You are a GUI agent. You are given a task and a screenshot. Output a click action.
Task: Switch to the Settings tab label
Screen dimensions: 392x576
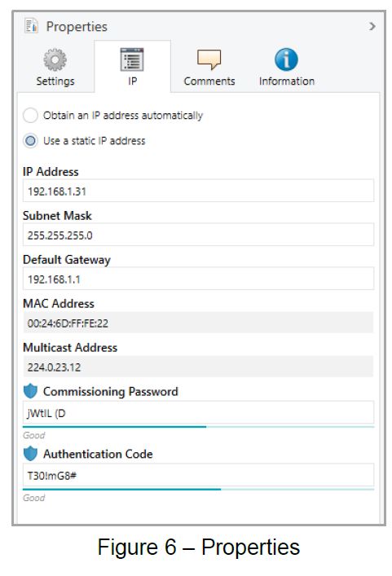(55, 81)
